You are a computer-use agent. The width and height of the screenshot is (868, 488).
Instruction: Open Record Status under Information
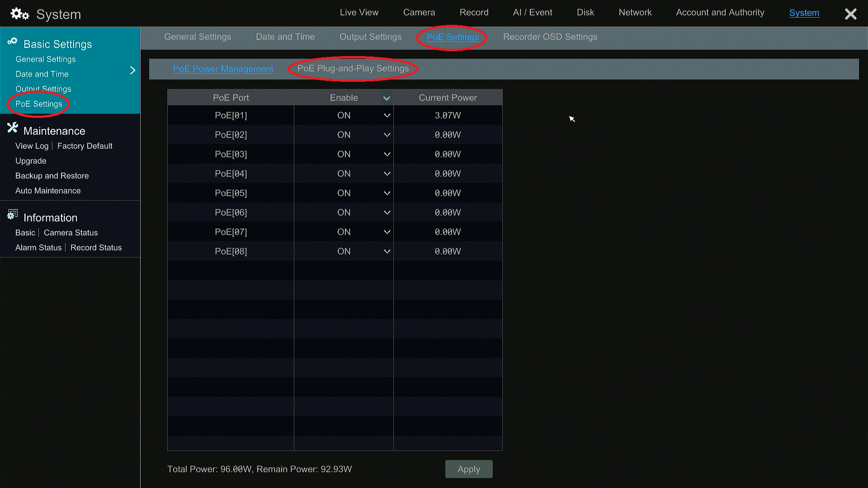point(96,247)
